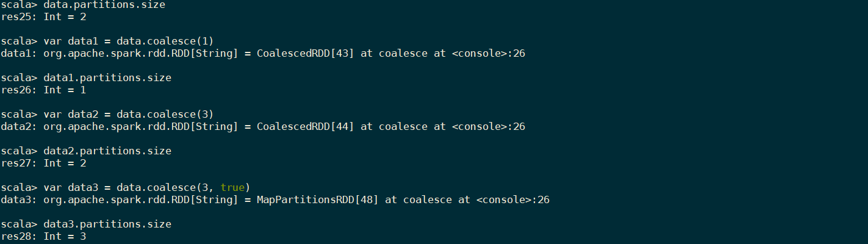Click the data2.partitions.size command
The image size is (868, 244).
[107, 151]
